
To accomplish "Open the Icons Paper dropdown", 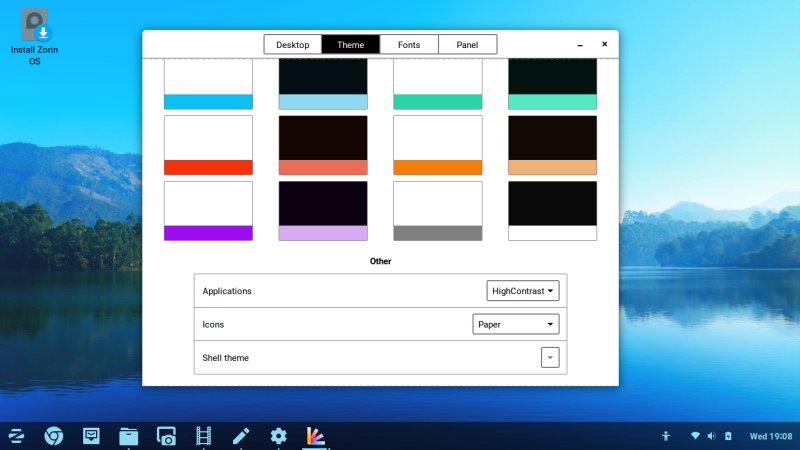I will 516,324.
